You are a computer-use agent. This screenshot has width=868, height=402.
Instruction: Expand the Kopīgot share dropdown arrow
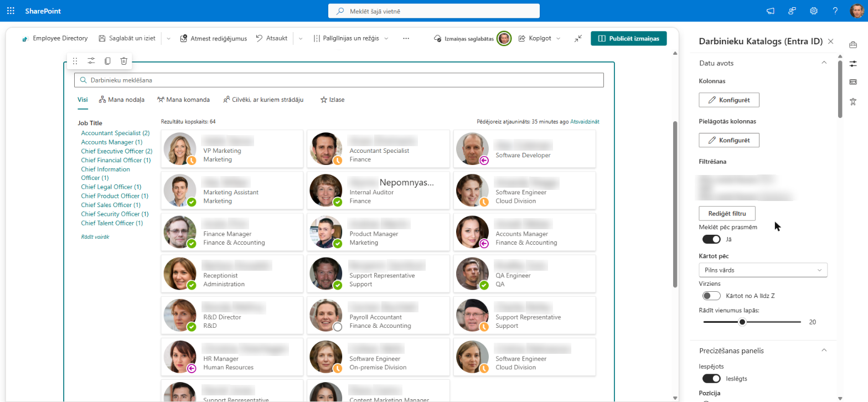(558, 38)
